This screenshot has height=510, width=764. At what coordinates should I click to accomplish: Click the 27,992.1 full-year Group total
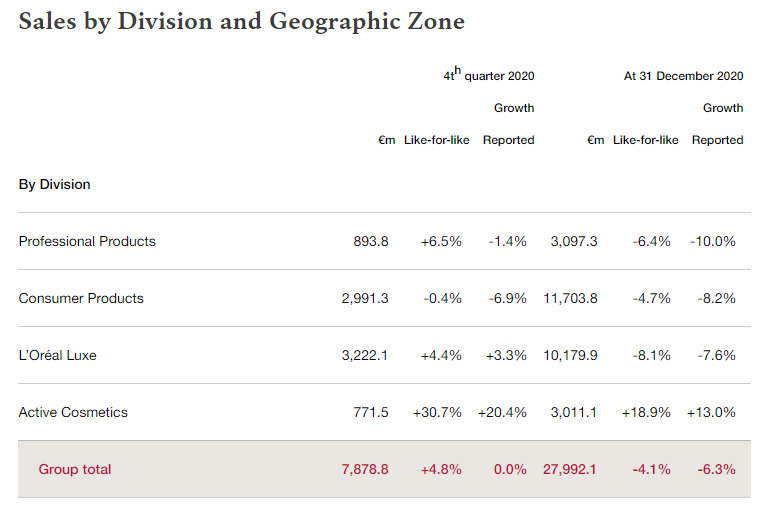tap(570, 469)
